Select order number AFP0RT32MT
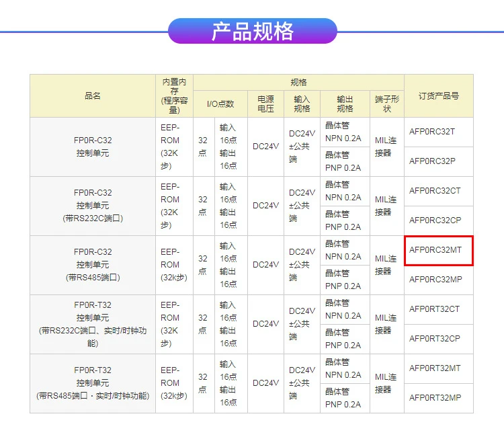Screen dimensions: 504x443 435,368
